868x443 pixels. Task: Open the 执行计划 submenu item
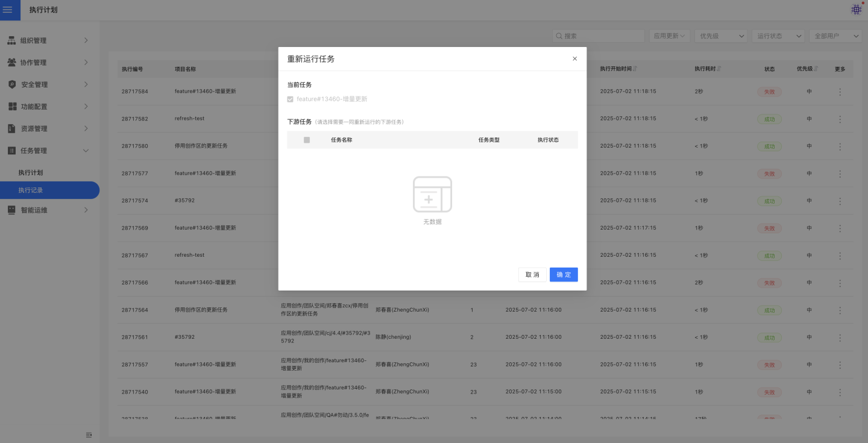coord(31,173)
